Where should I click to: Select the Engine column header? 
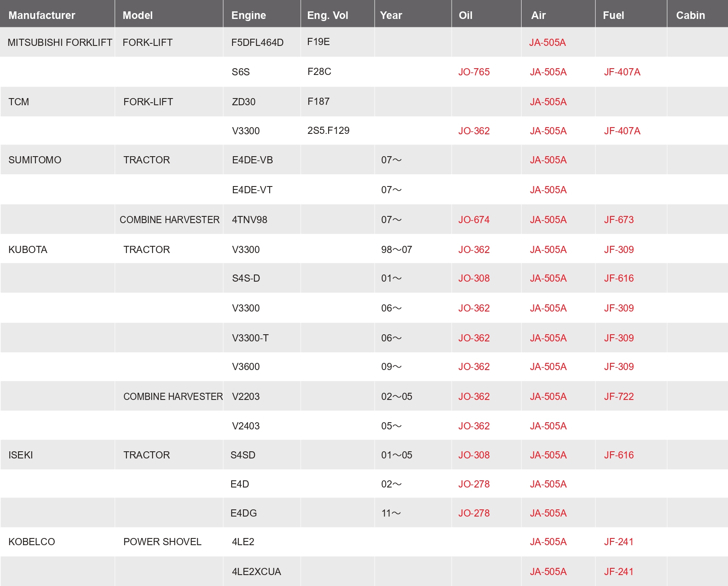pos(249,15)
